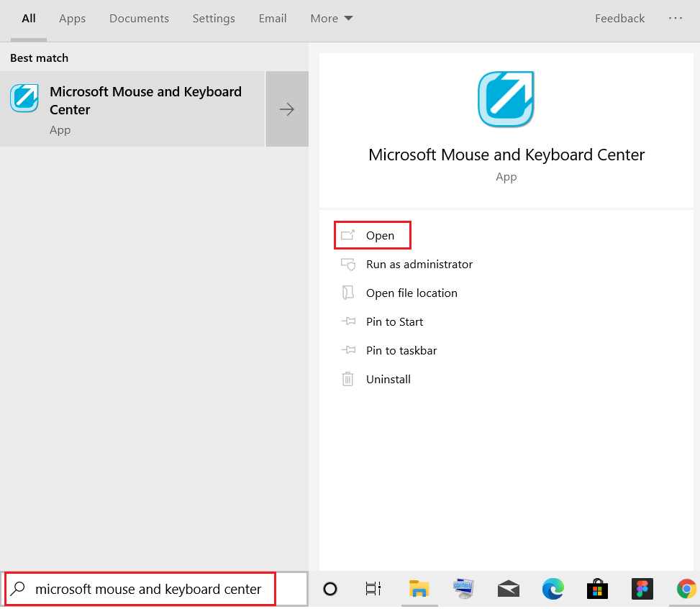
Task: Click the keyboard and monitor taskbar icon
Action: click(464, 589)
